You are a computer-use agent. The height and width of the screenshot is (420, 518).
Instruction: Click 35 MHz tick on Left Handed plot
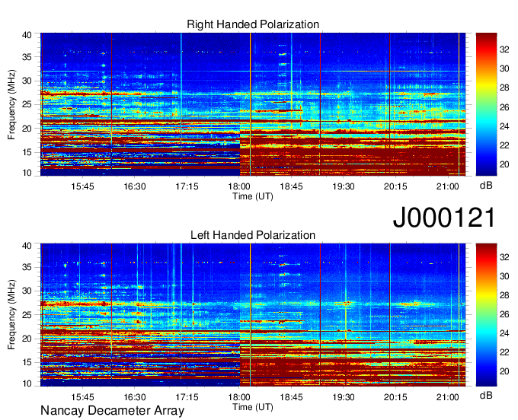27,267
